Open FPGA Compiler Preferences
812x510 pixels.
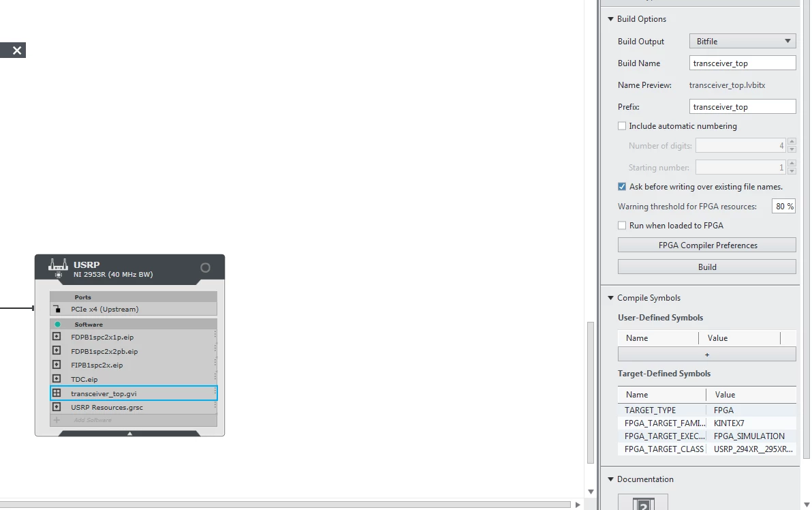[706, 245]
